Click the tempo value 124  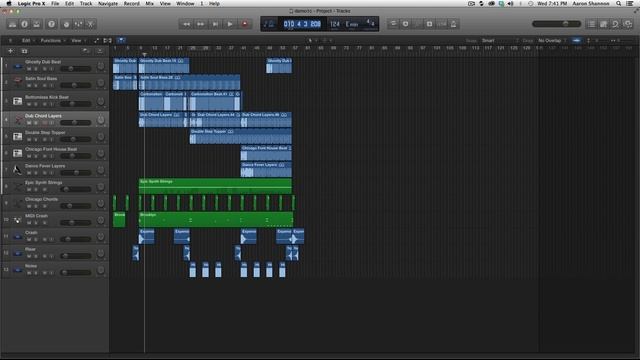[335, 24]
